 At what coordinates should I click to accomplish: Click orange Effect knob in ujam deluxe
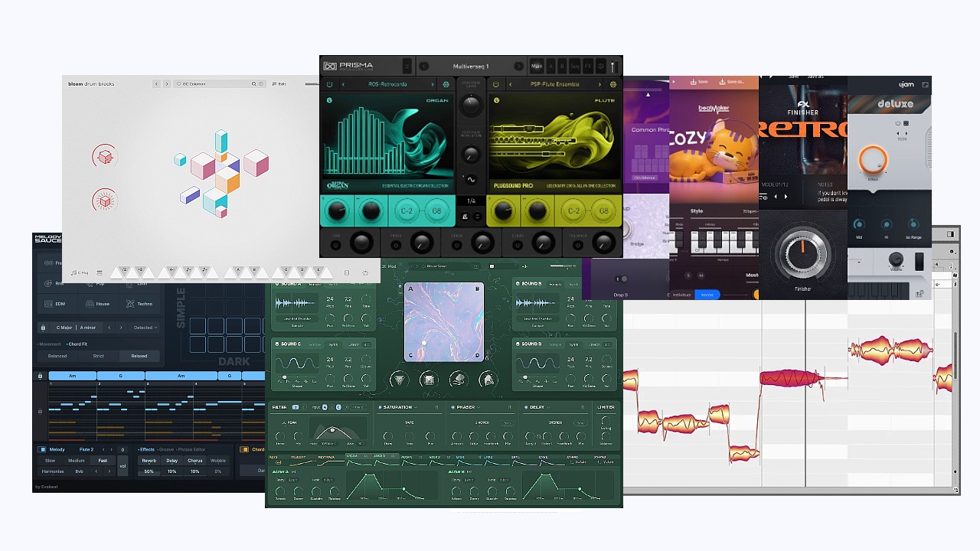(872, 160)
